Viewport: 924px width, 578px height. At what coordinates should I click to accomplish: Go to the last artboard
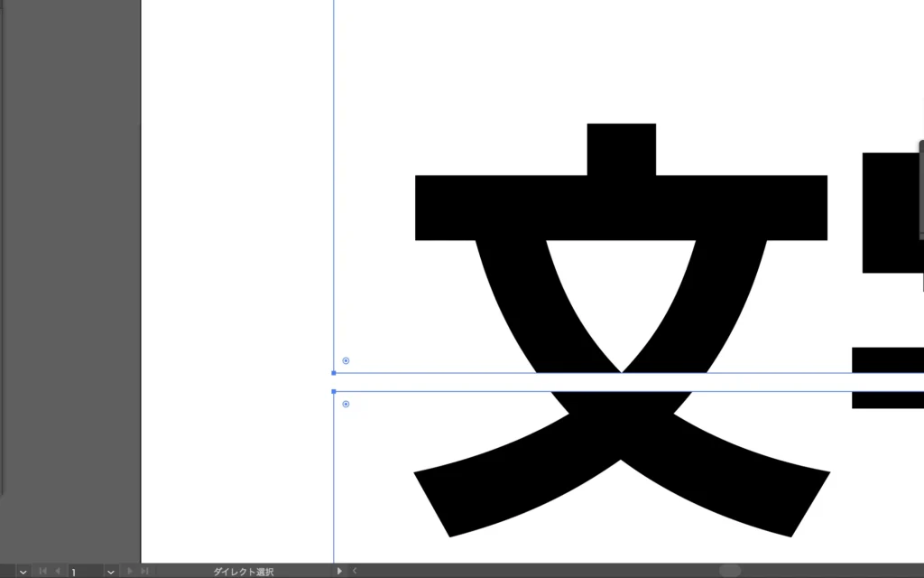coord(144,572)
